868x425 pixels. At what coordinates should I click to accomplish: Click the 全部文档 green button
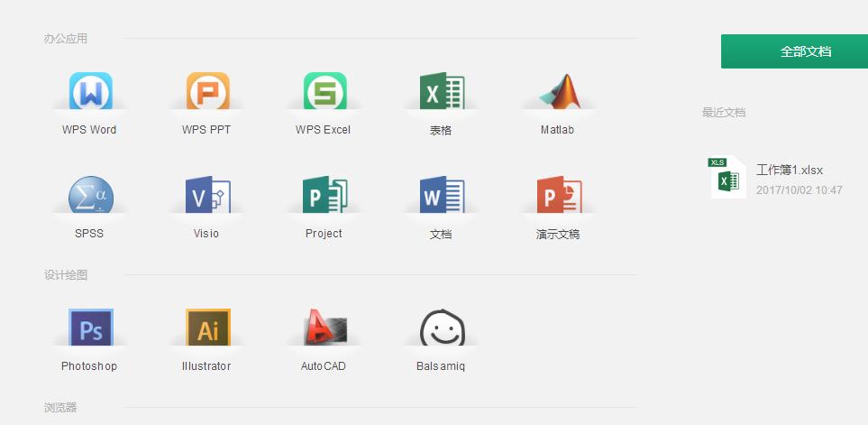click(794, 51)
